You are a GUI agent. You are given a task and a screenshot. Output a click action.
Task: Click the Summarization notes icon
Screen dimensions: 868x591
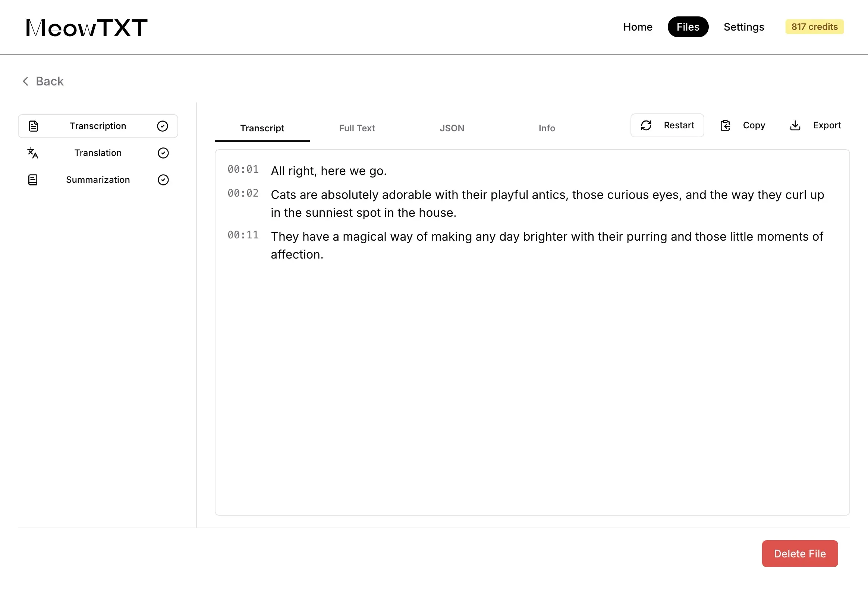tap(33, 180)
